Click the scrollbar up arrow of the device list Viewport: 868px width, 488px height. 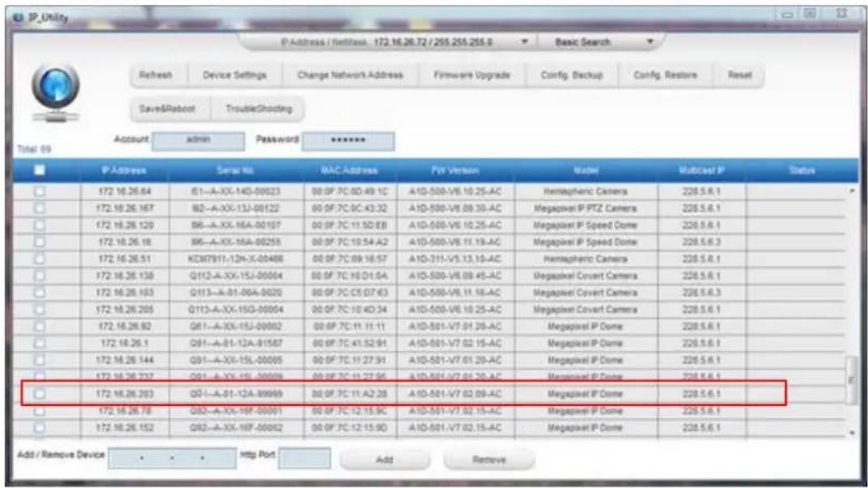pyautogui.click(x=852, y=191)
